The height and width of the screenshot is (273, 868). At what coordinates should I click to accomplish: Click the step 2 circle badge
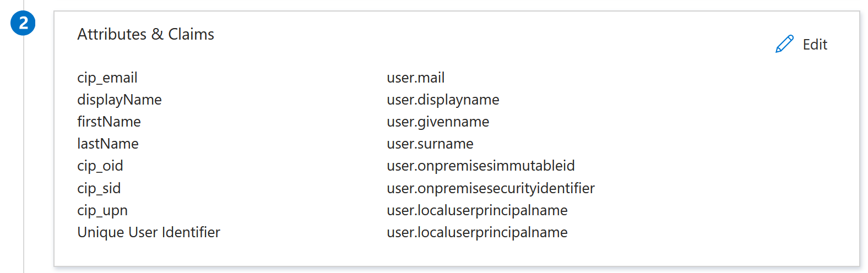pyautogui.click(x=23, y=23)
